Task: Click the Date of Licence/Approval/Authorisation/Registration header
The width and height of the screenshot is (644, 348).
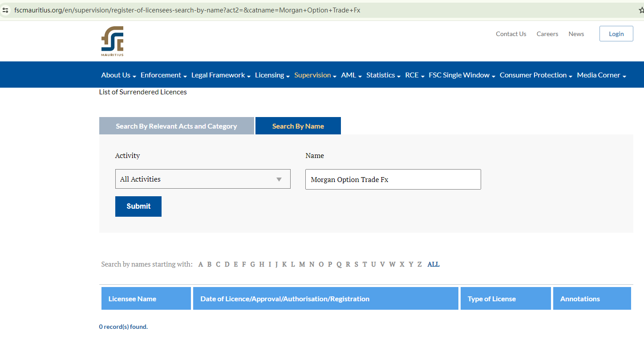Action: coord(326,299)
